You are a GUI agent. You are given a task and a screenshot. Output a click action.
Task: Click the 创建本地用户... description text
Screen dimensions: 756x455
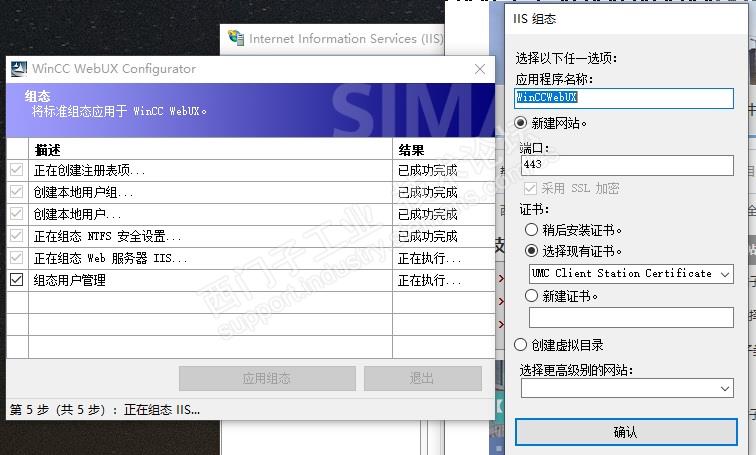[x=77, y=214]
